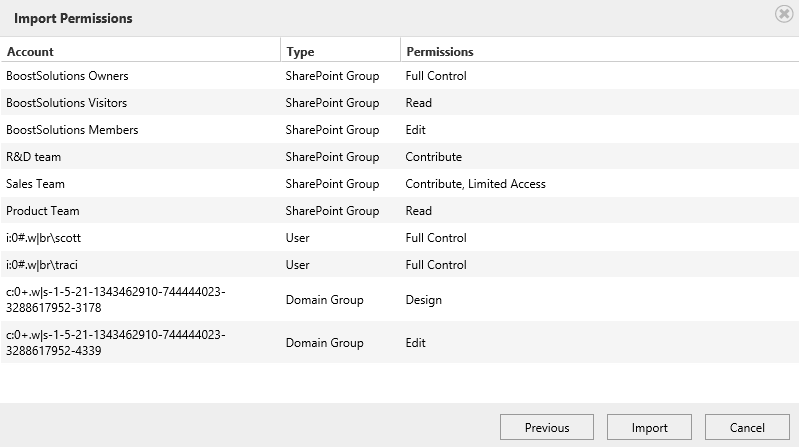Viewport: 799px width, 447px height.
Task: Click the Permissions column header
Action: 440,51
